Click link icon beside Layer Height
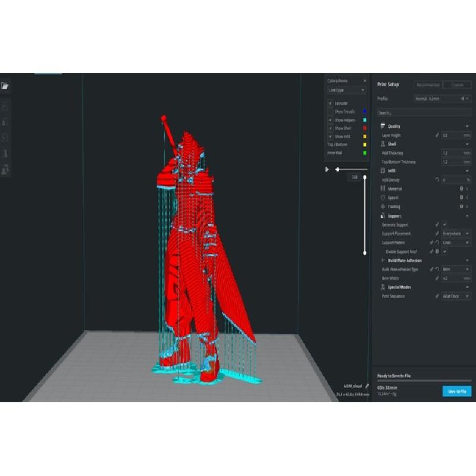 (437, 135)
